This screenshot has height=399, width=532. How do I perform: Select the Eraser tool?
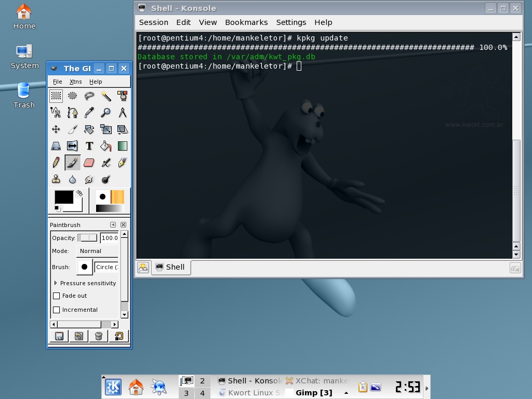pyautogui.click(x=89, y=163)
